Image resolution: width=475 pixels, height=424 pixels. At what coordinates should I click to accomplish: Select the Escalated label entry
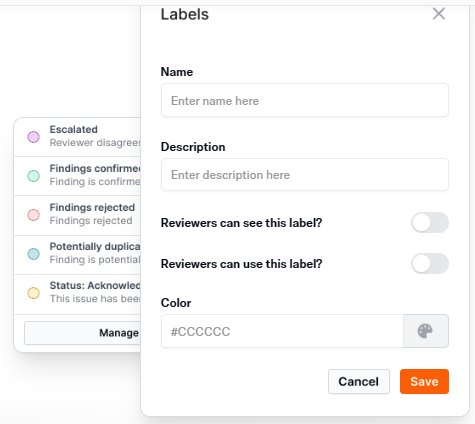pos(77,137)
